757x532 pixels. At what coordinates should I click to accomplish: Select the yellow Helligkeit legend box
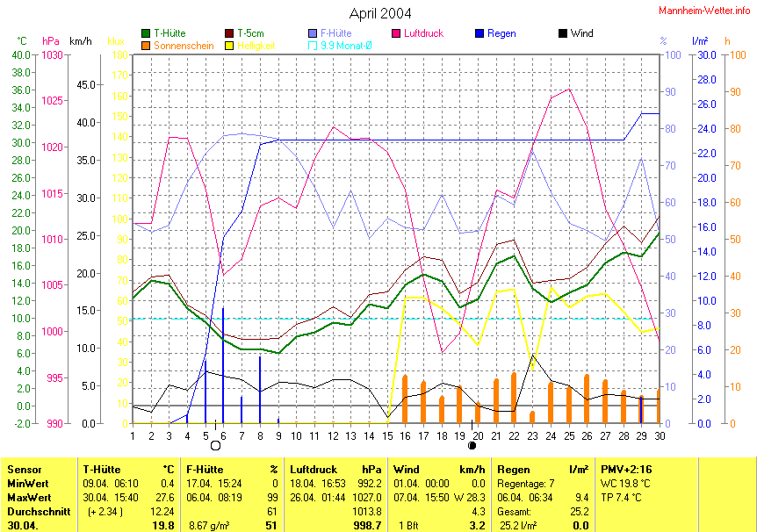(x=229, y=45)
